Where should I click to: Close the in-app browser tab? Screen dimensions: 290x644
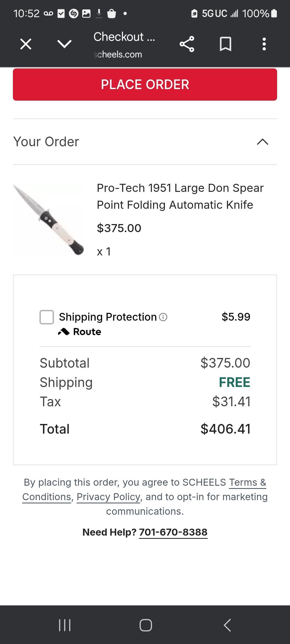coord(26,44)
